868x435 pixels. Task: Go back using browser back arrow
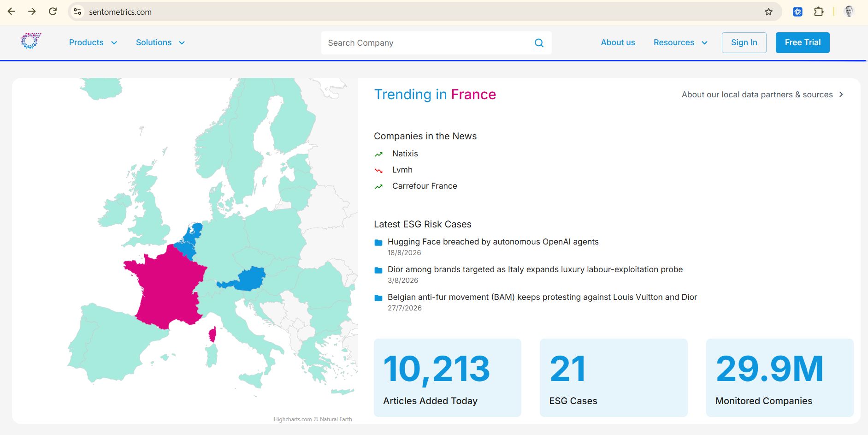click(12, 12)
